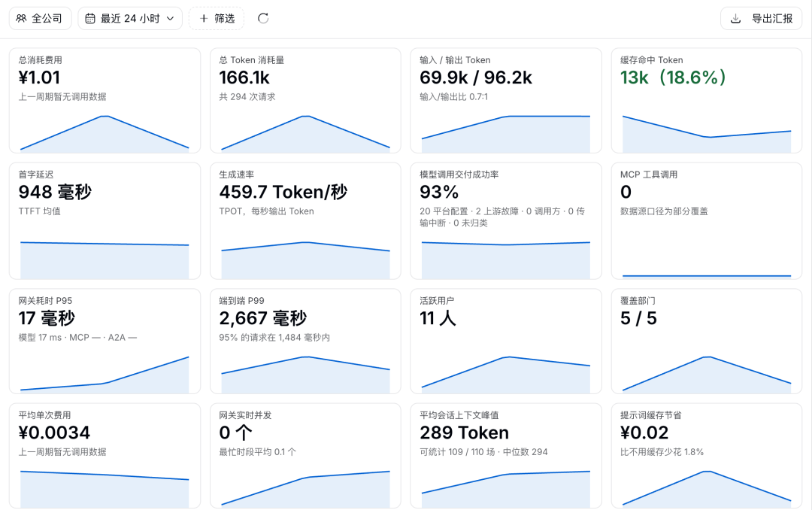Click the 首字延迟 card title
Viewport: 812px width, 510px height.
[36, 175]
